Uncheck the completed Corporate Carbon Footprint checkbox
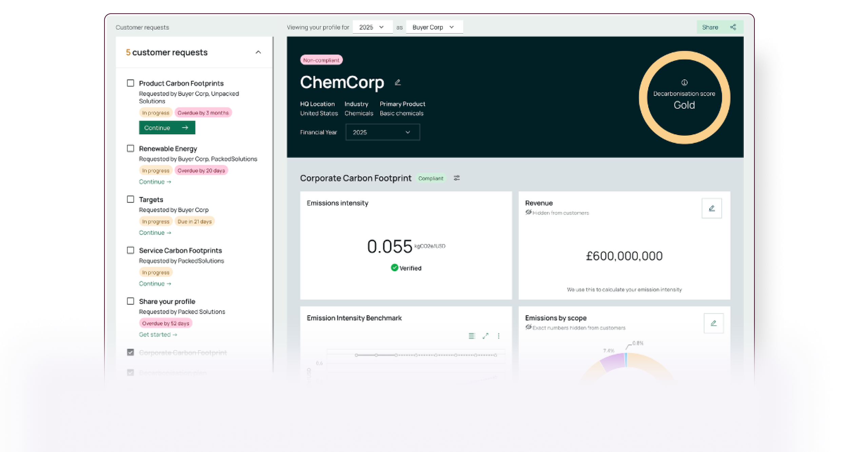 pyautogui.click(x=131, y=352)
